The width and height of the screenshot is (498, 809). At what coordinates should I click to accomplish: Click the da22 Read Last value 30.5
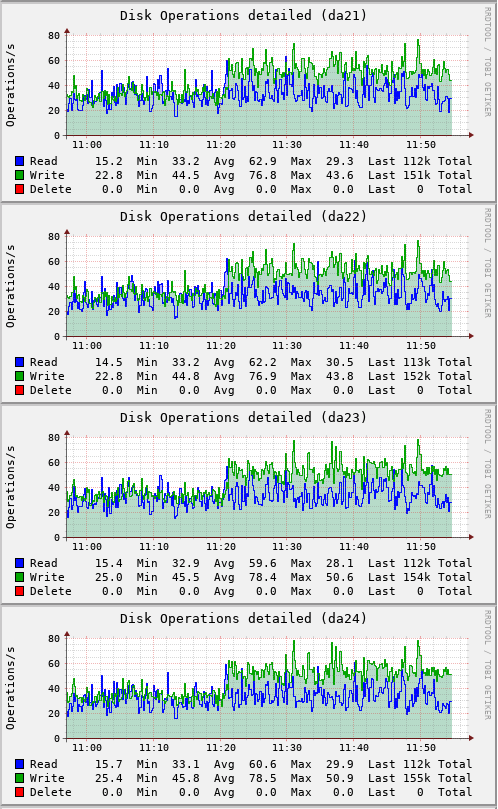point(340,362)
